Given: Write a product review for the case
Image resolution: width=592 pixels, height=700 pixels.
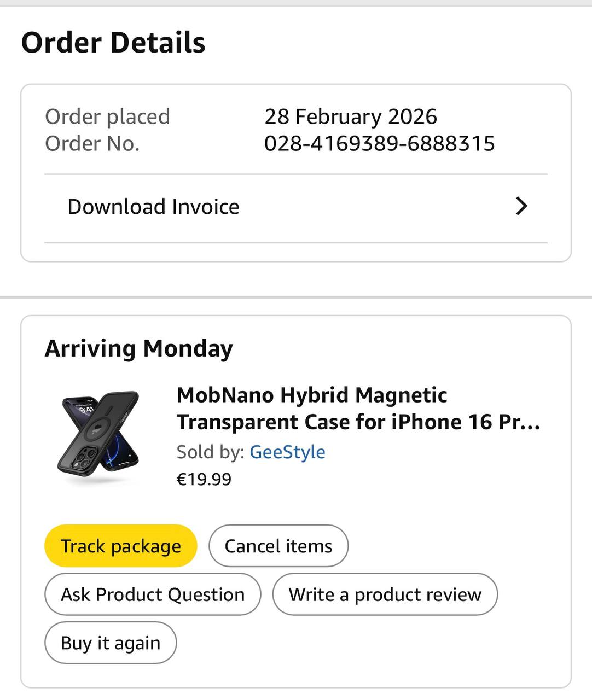Looking at the screenshot, I should [x=385, y=594].
